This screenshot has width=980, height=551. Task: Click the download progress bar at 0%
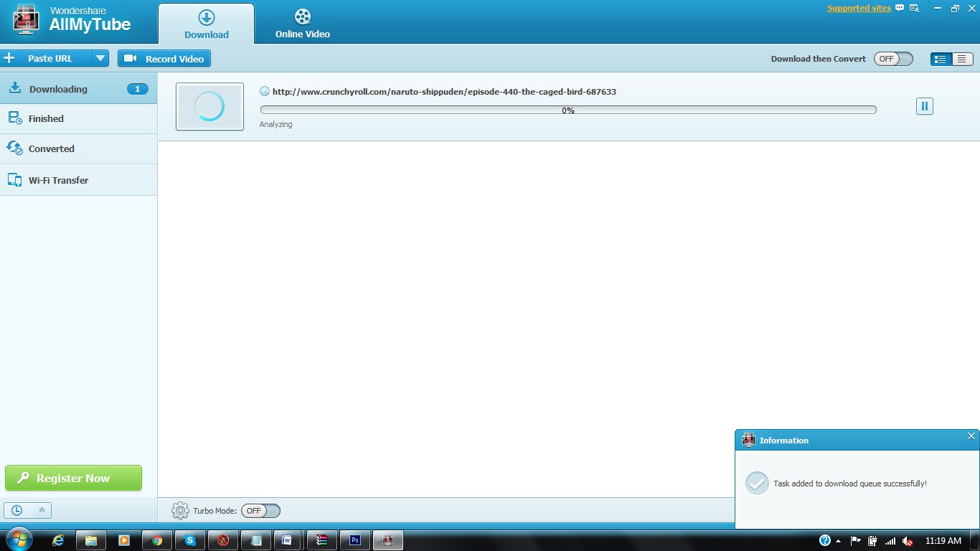point(568,110)
